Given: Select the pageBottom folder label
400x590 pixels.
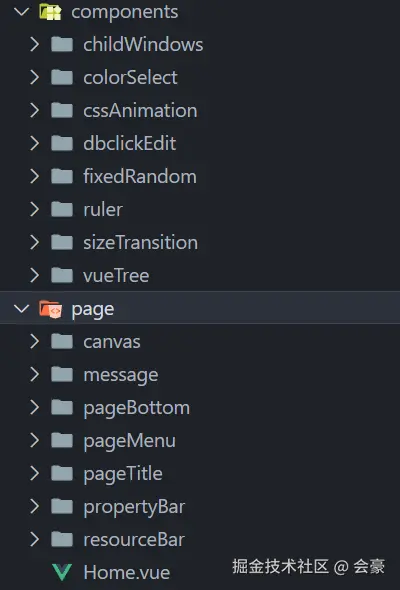Looking at the screenshot, I should point(137,408).
